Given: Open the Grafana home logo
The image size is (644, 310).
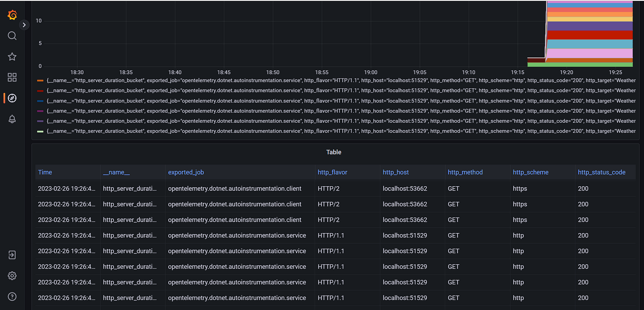Looking at the screenshot, I should pyautogui.click(x=12, y=15).
